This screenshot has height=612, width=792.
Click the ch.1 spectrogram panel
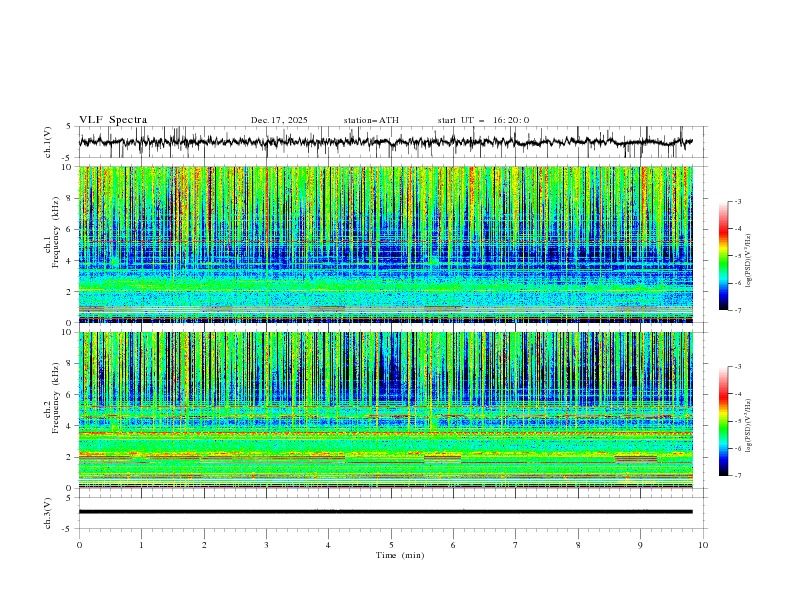386,244
